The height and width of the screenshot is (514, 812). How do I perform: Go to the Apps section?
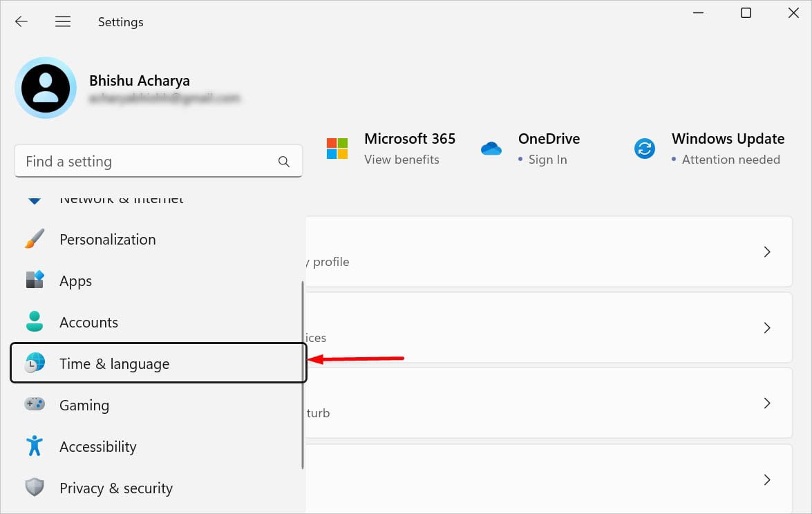[x=75, y=280]
